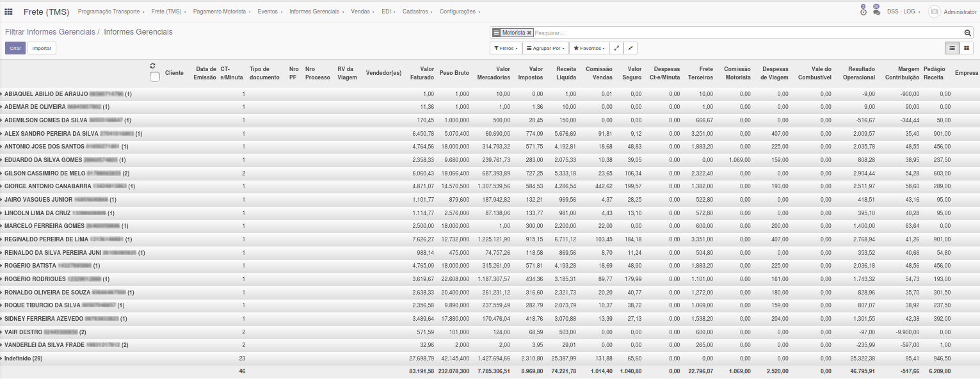Click the total Resultado Operacional 46.795,91
The height and width of the screenshot is (379, 980).
coord(862,371)
